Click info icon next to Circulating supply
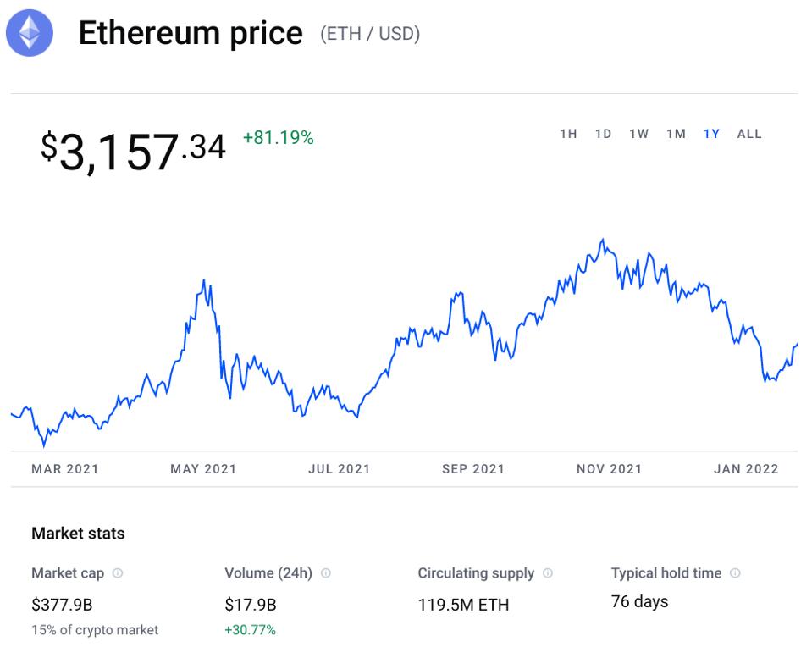Screen dimensions: 812x647 pos(548,573)
